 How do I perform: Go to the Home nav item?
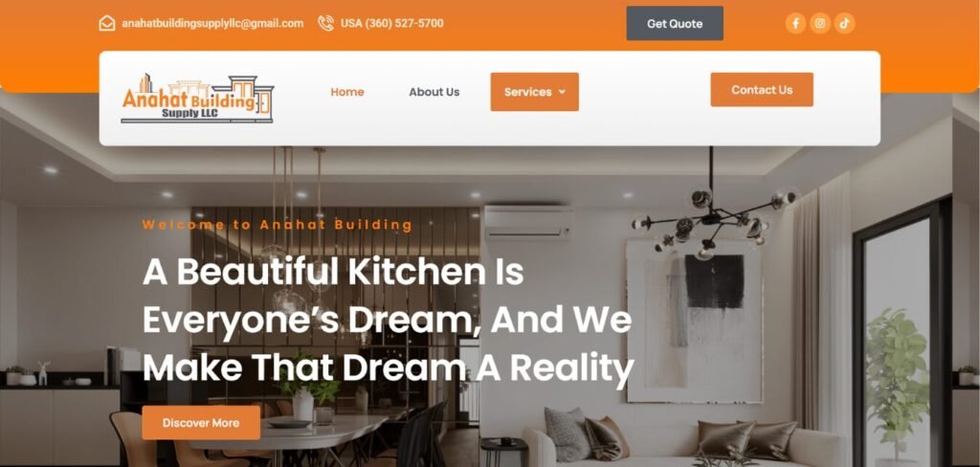347,92
